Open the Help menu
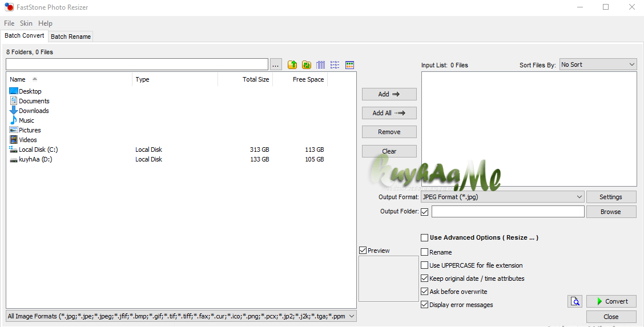 [45, 23]
